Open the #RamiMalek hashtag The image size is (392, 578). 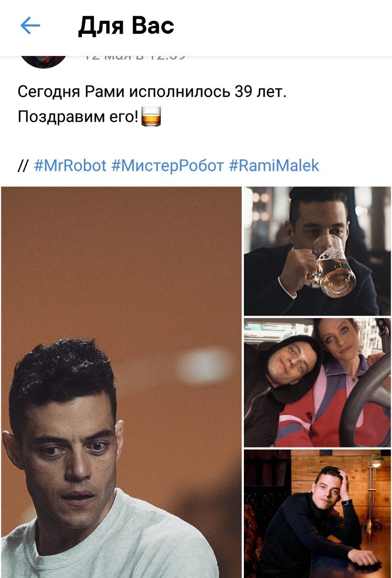point(274,166)
